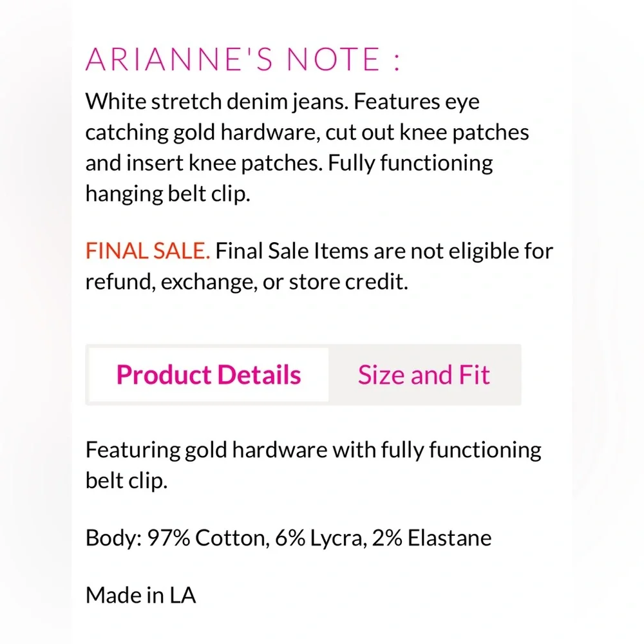This screenshot has height=644, width=644.
Task: Click the "hanging belt clip." line
Action: 167,193
